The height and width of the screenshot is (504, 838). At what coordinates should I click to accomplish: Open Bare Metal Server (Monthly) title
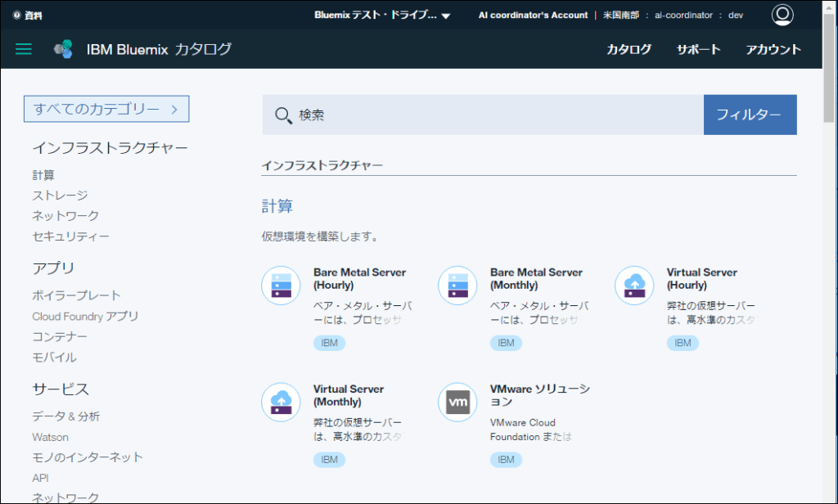[x=536, y=278]
